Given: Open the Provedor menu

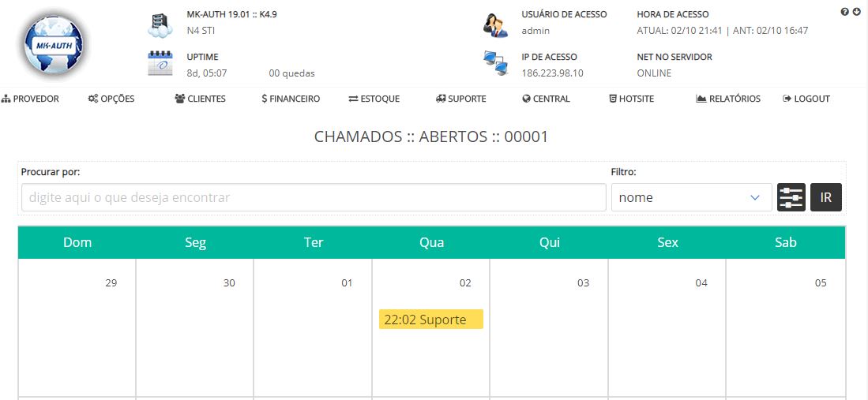Looking at the screenshot, I should pos(31,99).
